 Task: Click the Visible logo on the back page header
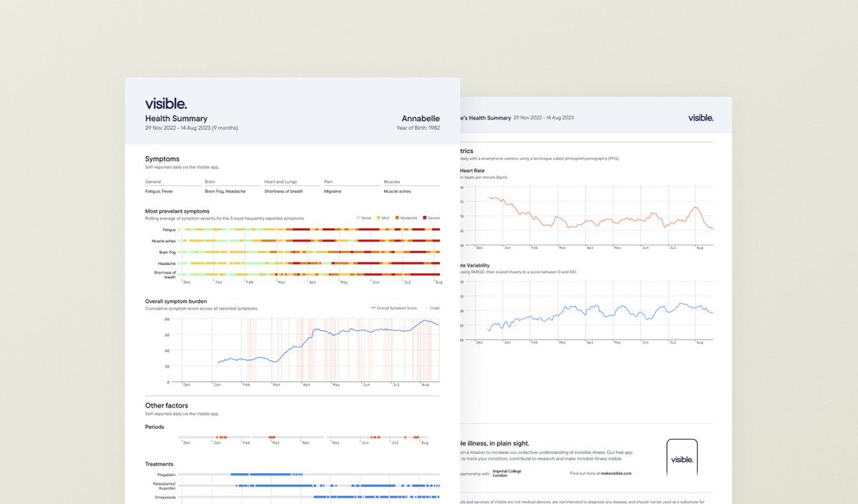(x=701, y=117)
